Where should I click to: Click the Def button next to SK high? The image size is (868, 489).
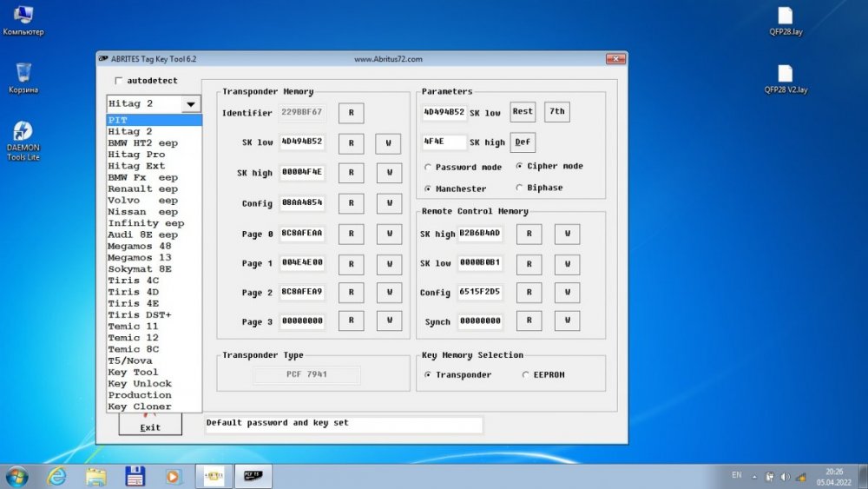523,142
